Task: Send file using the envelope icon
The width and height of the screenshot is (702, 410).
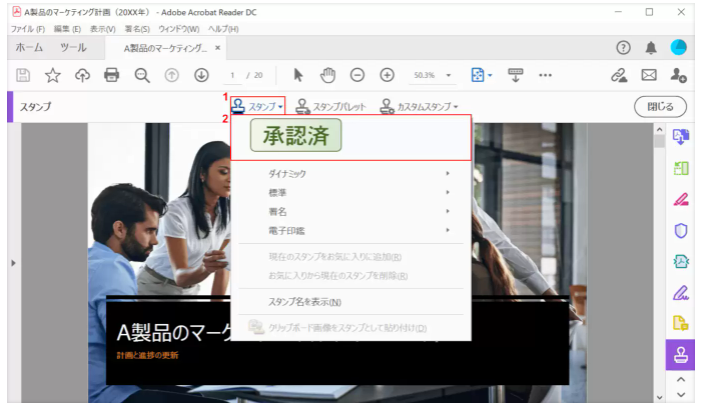Action: 649,75
